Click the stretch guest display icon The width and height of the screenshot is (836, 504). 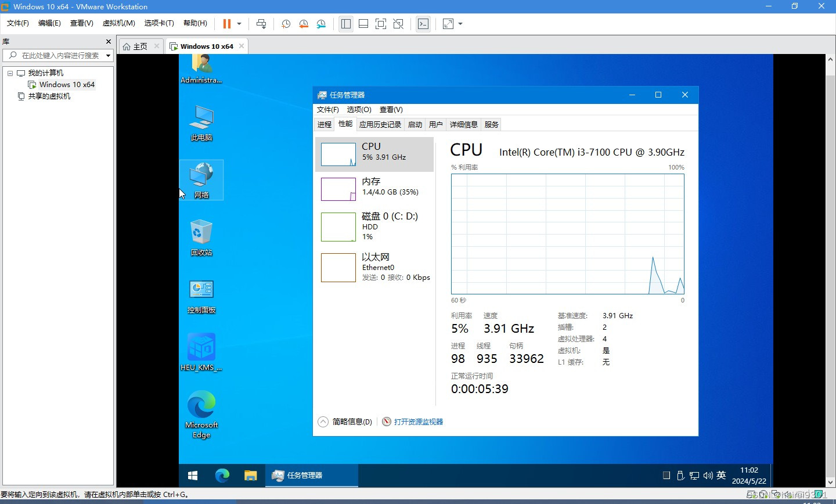tap(448, 24)
